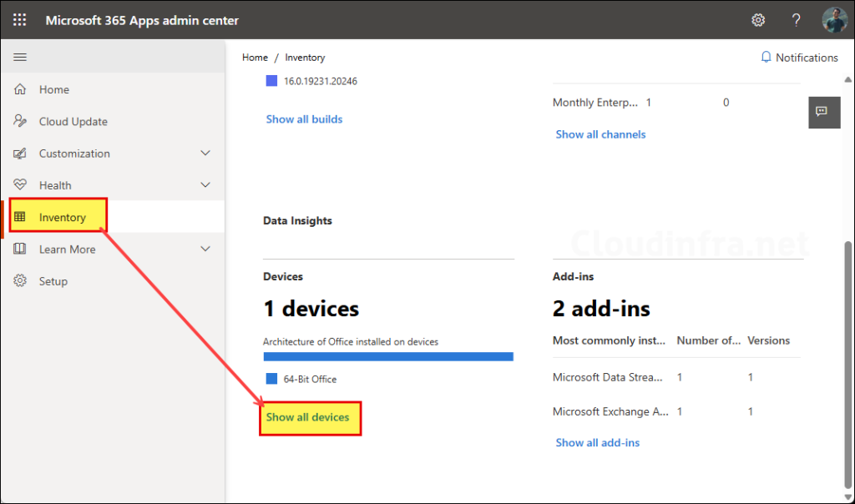Click the blue 64-Bit Office architecture bar
855x504 pixels.
387,356
